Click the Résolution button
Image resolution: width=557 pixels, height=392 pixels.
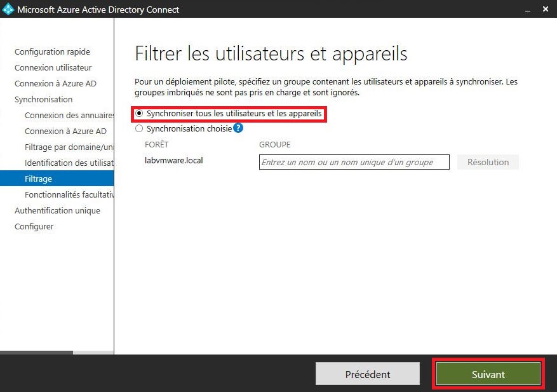point(488,162)
